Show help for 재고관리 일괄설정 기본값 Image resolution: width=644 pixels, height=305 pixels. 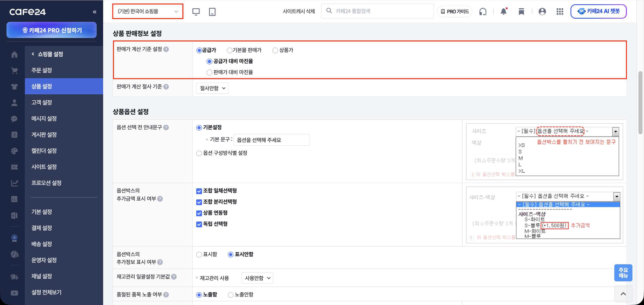pos(174,277)
